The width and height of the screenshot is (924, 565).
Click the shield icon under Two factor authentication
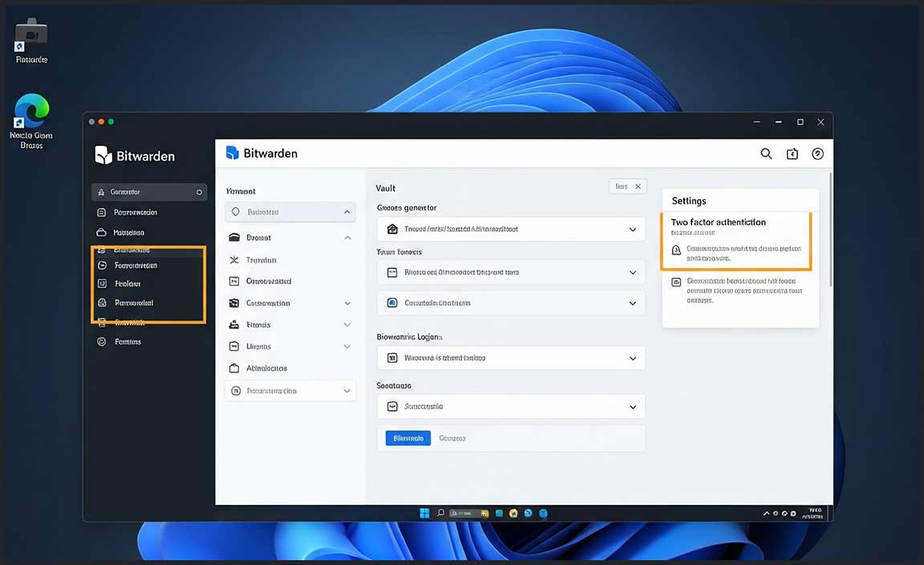[x=676, y=250]
